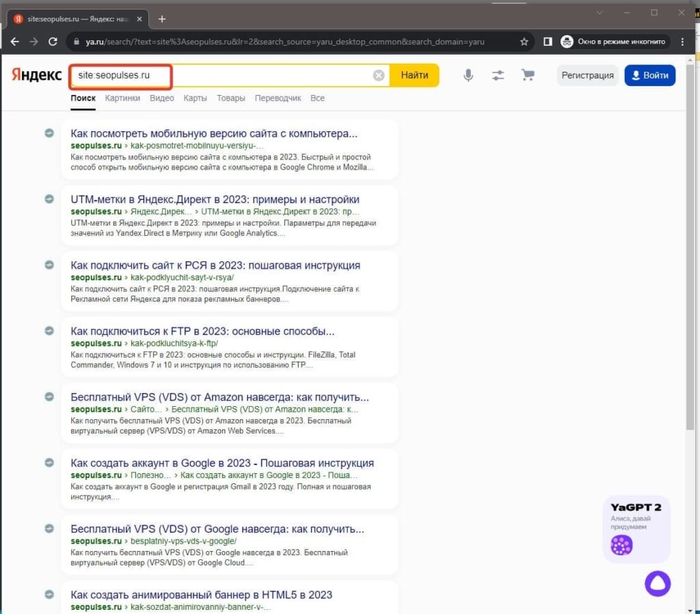Click favicon beside Google VPS result
700x614 pixels.
pos(49,529)
